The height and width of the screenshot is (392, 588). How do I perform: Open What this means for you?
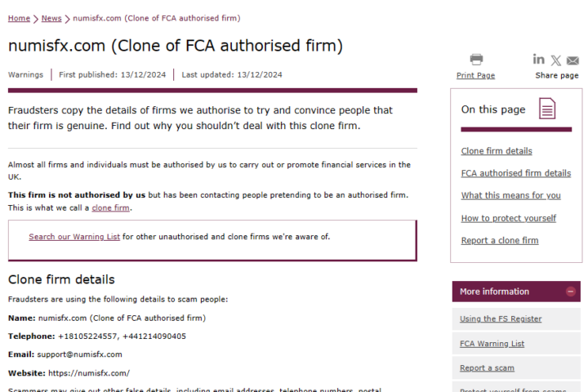pos(510,195)
